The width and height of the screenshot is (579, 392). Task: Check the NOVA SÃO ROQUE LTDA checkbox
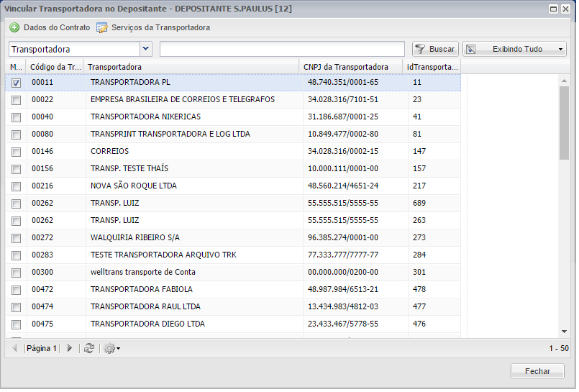(16, 186)
